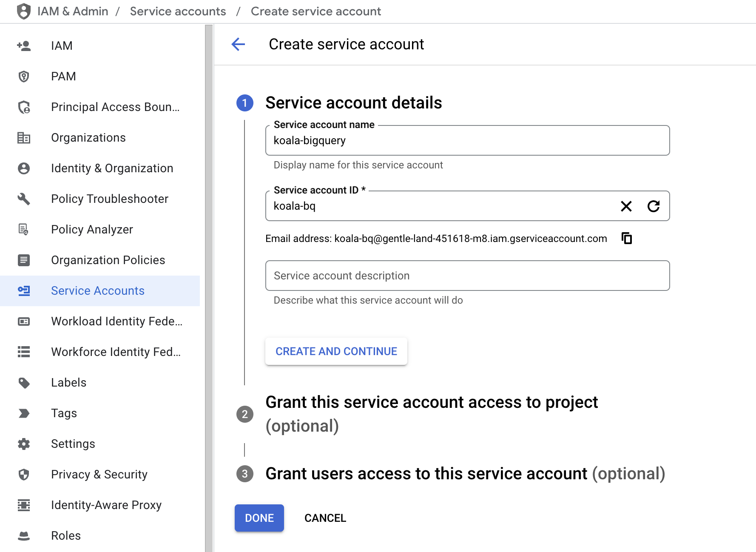Image resolution: width=756 pixels, height=552 pixels.
Task: Click the IAM add-person icon
Action: tap(24, 46)
